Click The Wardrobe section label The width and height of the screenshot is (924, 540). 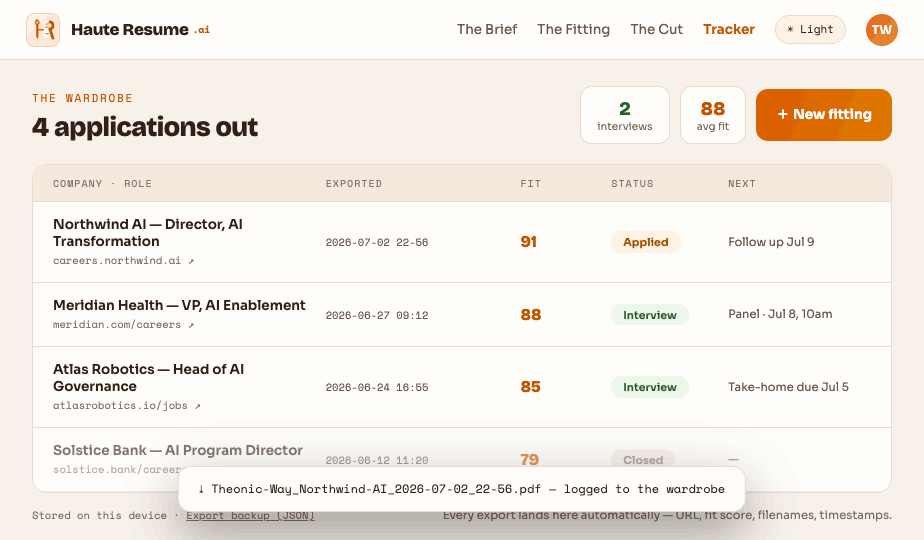[82, 98]
